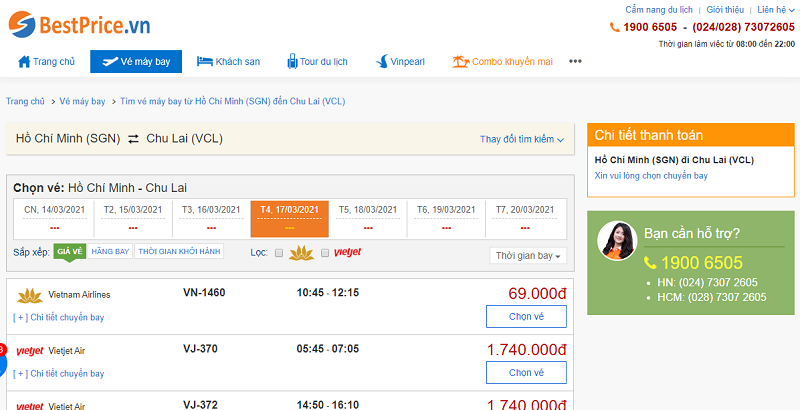Image resolution: width=800 pixels, height=410 pixels.
Task: Click HN: (024) 7307 2605
Action: tap(709, 283)
